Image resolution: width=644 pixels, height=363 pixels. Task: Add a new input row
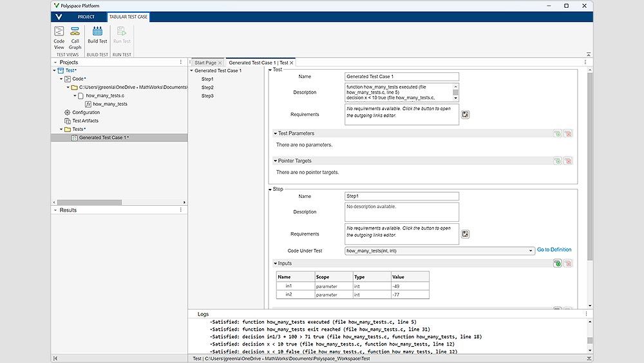point(557,263)
